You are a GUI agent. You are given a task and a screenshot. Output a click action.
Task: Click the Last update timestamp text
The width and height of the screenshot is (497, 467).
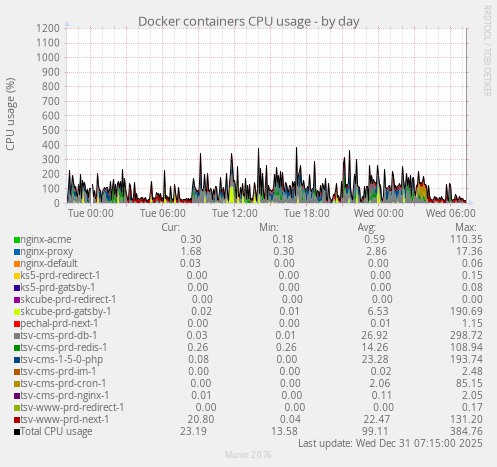(x=390, y=443)
